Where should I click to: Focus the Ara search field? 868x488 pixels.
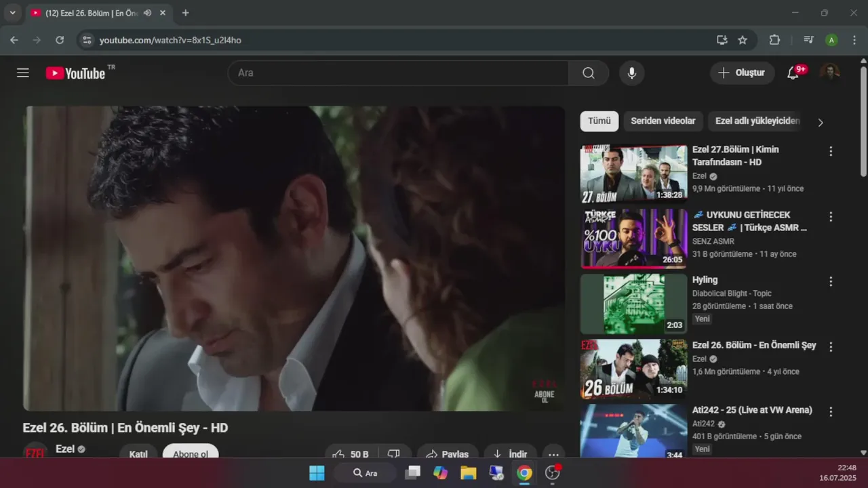[x=399, y=73]
